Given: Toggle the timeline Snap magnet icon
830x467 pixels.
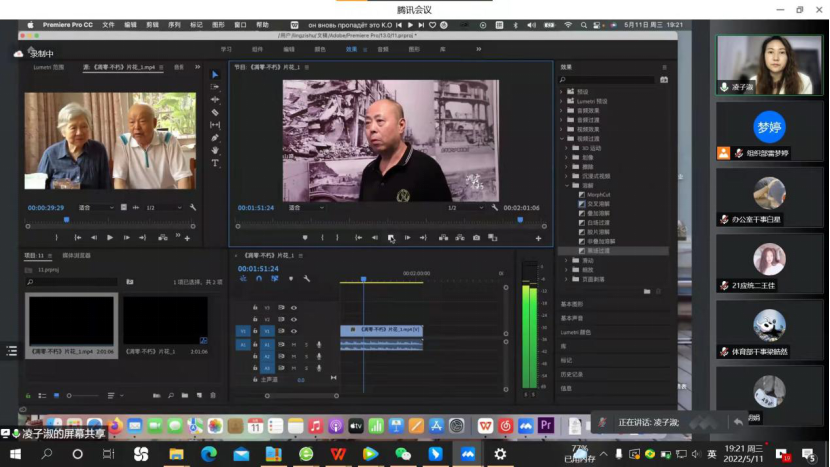Looking at the screenshot, I should [x=259, y=279].
